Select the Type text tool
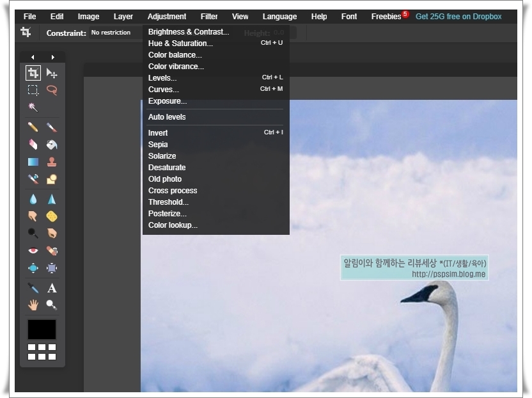The image size is (532, 398). coord(52,288)
